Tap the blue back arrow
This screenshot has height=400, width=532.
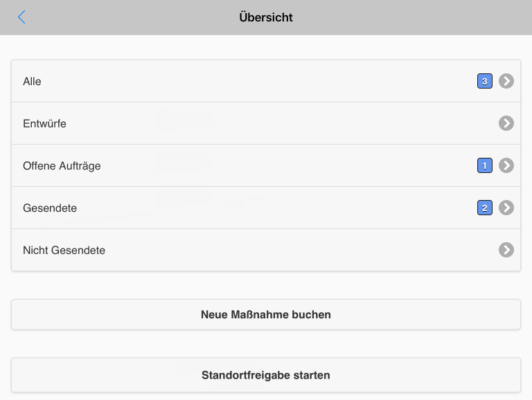[21, 17]
